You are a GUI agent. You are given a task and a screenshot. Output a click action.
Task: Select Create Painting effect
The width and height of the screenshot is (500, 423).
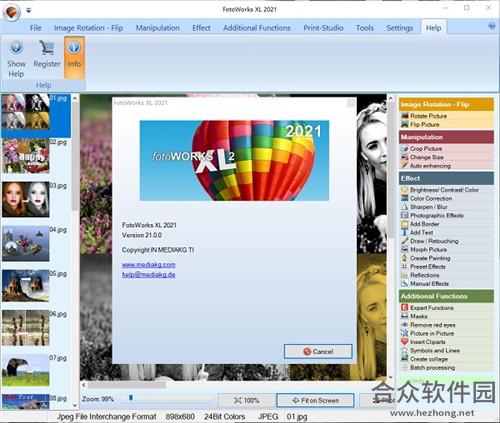[430, 258]
